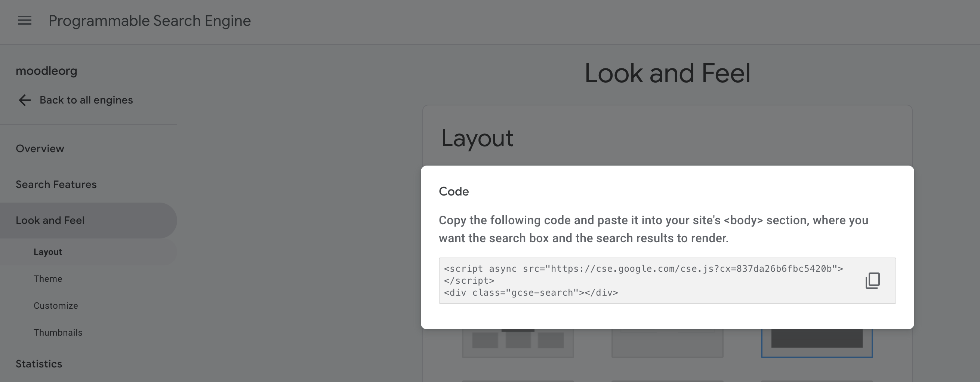This screenshot has height=382, width=980.
Task: Select the highlighted blue-bordered layout thumbnail
Action: pos(817,343)
